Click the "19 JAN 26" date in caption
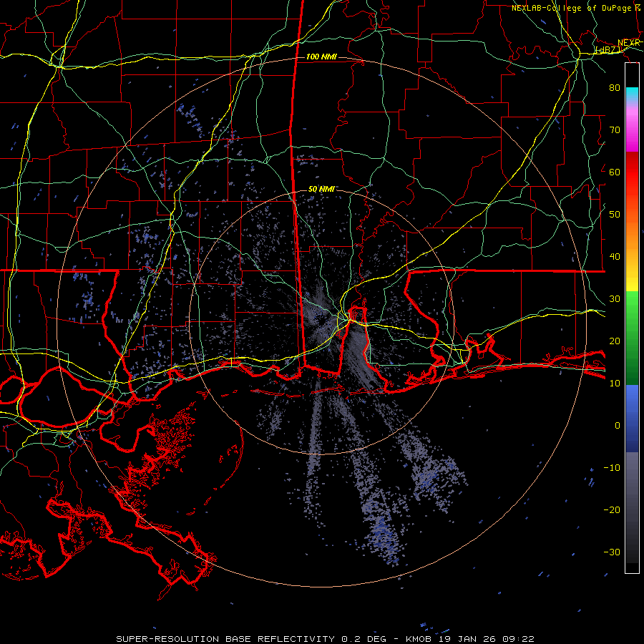The image size is (644, 644). point(469,639)
